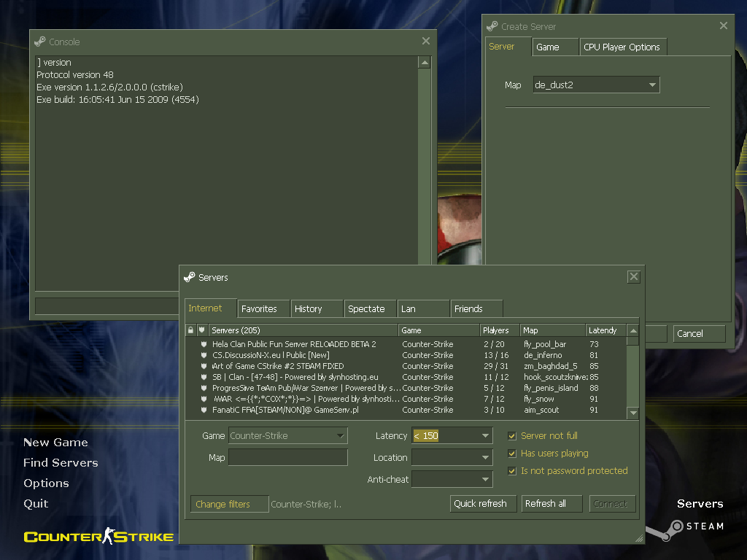Image resolution: width=747 pixels, height=560 pixels.
Task: Sort servers by password lock column icon
Action: [x=190, y=330]
